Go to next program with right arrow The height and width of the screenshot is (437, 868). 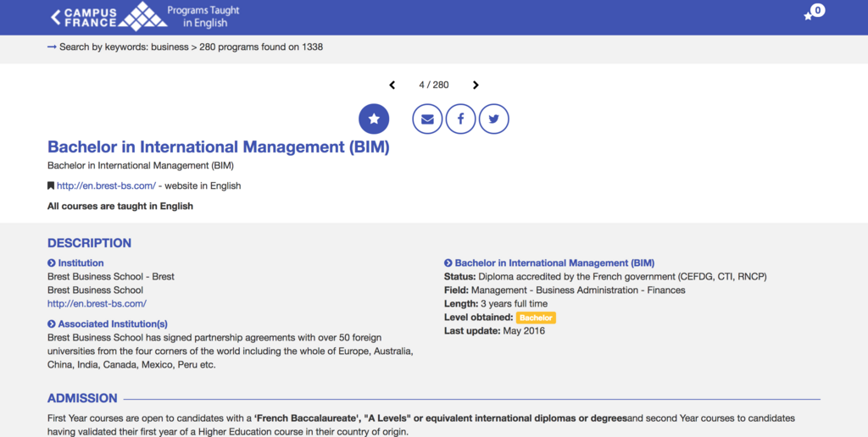click(476, 85)
